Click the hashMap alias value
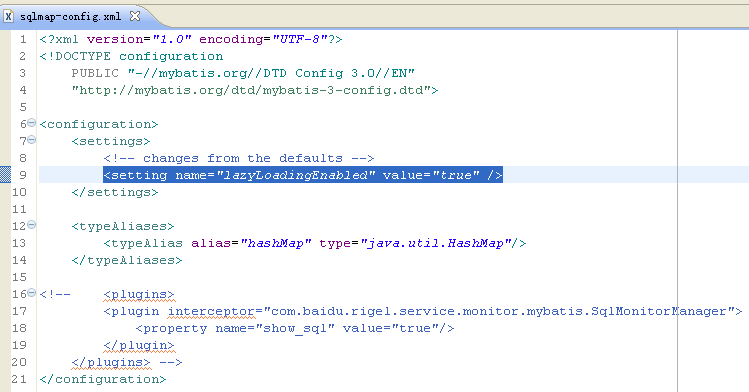The height and width of the screenshot is (392, 749). [x=275, y=244]
